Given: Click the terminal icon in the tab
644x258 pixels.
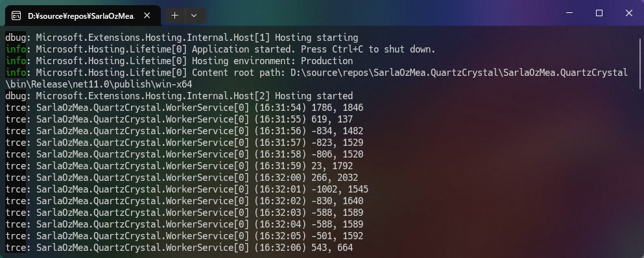Looking at the screenshot, I should (16, 16).
